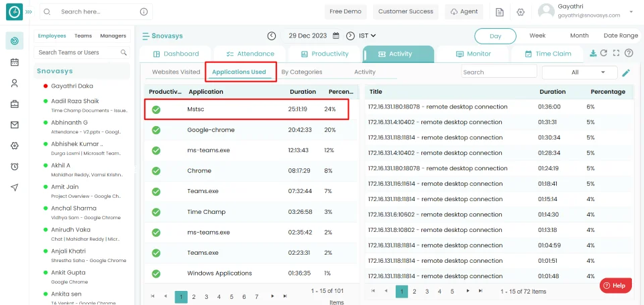This screenshot has height=305, width=644.
Task: Select the activity monitor sidebar icon
Action: [x=14, y=41]
